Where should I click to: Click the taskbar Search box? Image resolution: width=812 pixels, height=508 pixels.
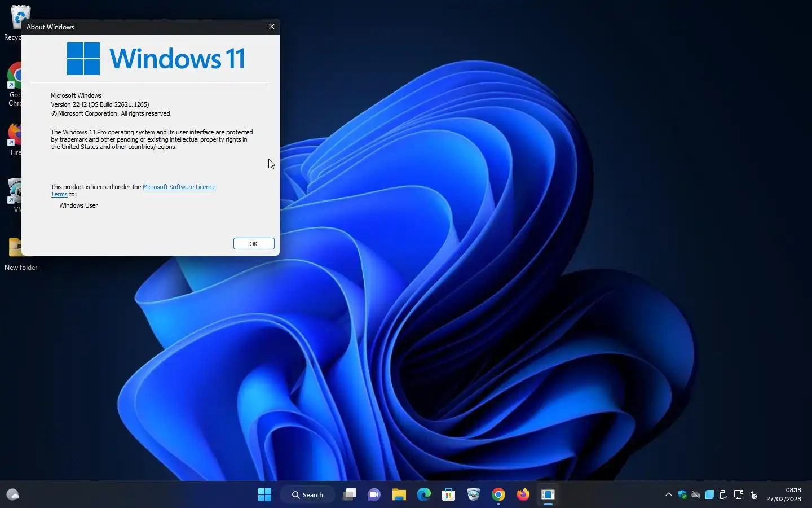click(x=308, y=495)
